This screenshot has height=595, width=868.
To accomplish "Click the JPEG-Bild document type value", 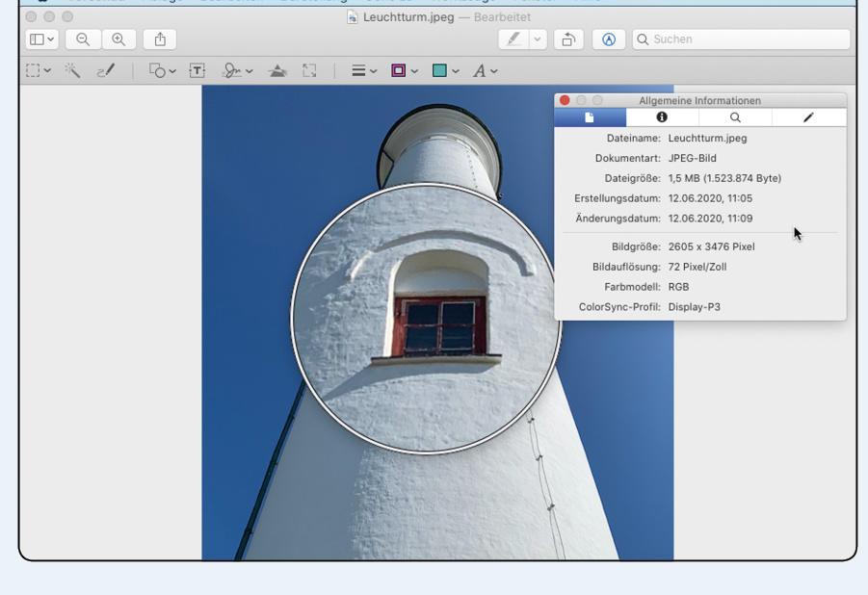I will click(x=693, y=158).
